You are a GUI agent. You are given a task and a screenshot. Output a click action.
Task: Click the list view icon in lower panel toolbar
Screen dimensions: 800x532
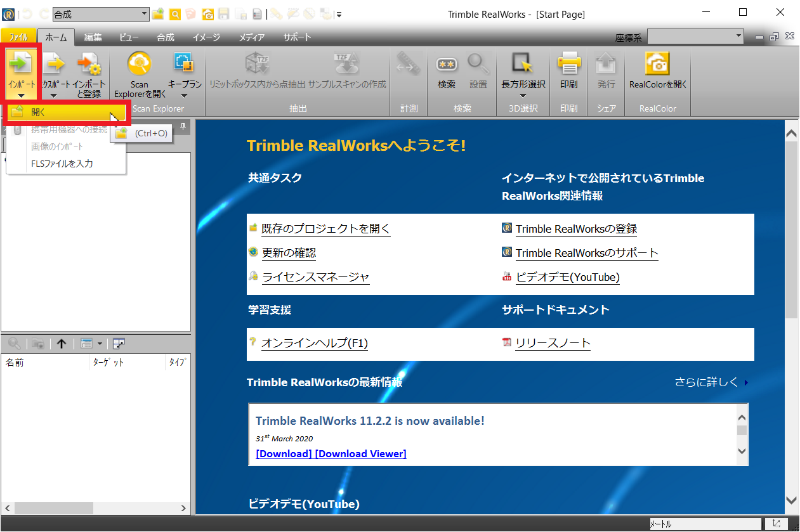pos(87,344)
